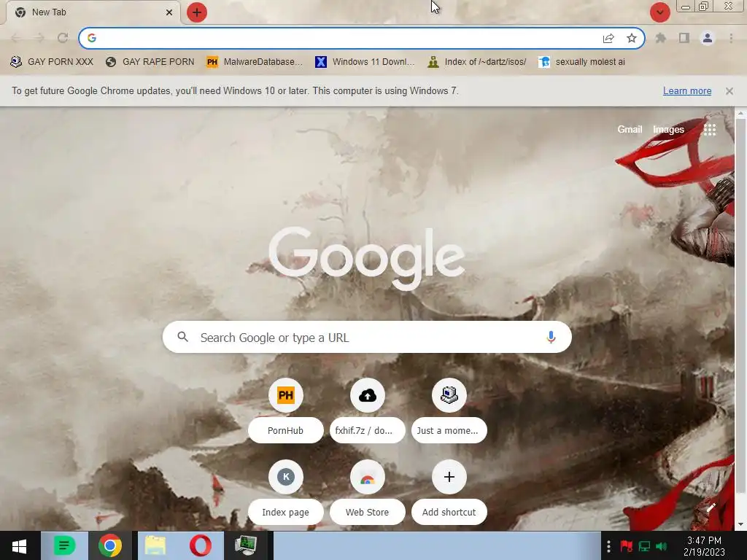Show hidden tray icons via dots
Image resolution: width=747 pixels, height=560 pixels.
click(608, 546)
